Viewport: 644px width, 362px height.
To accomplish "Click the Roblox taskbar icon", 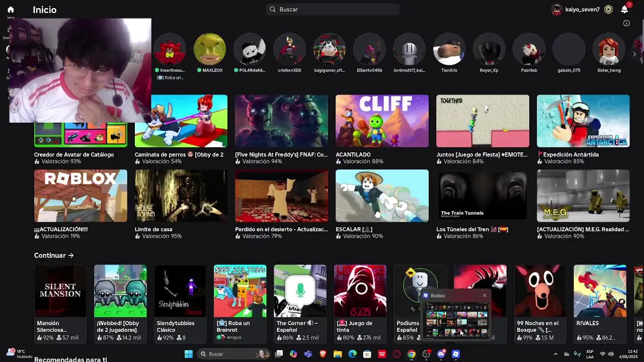I will 456,354.
